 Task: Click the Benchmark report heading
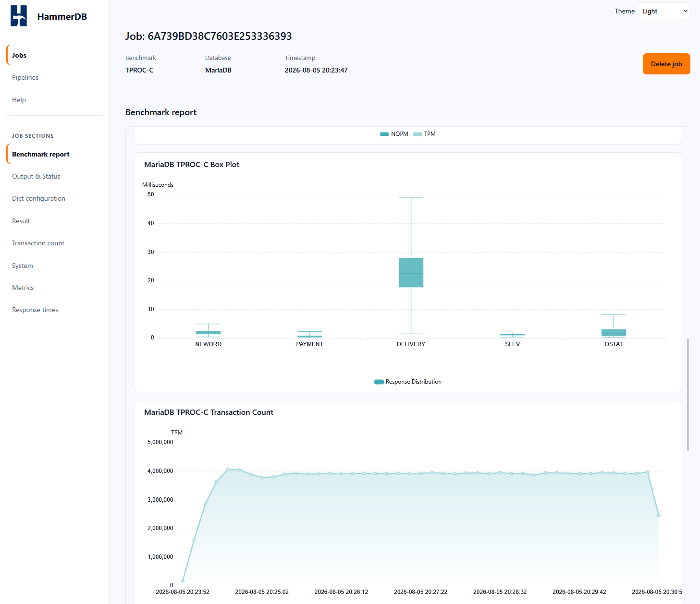(161, 112)
